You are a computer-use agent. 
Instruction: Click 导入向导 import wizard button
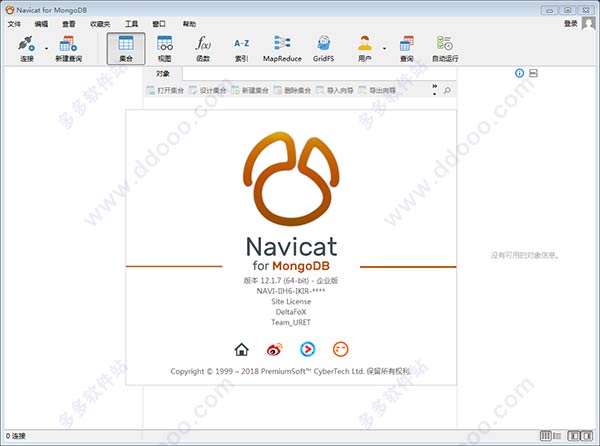tap(334, 90)
